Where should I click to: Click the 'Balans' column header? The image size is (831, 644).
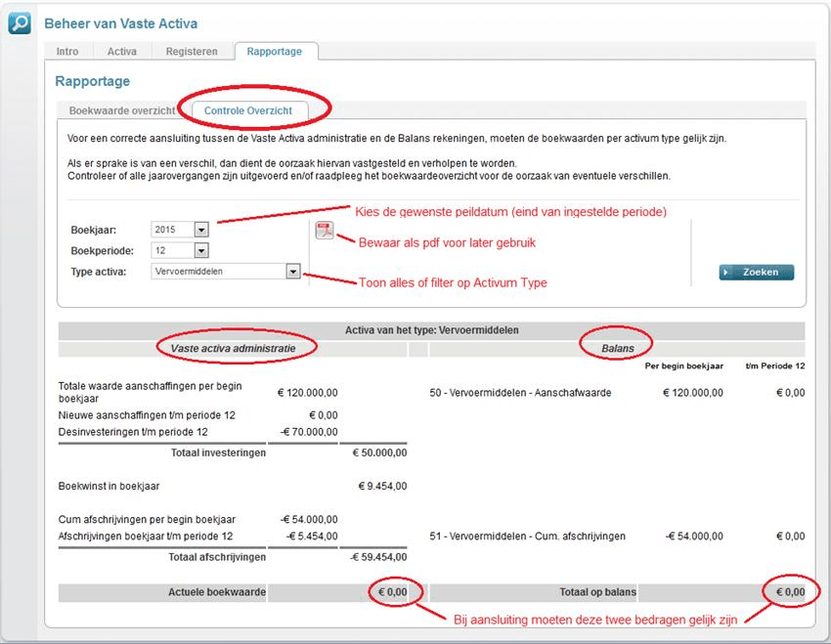(618, 349)
